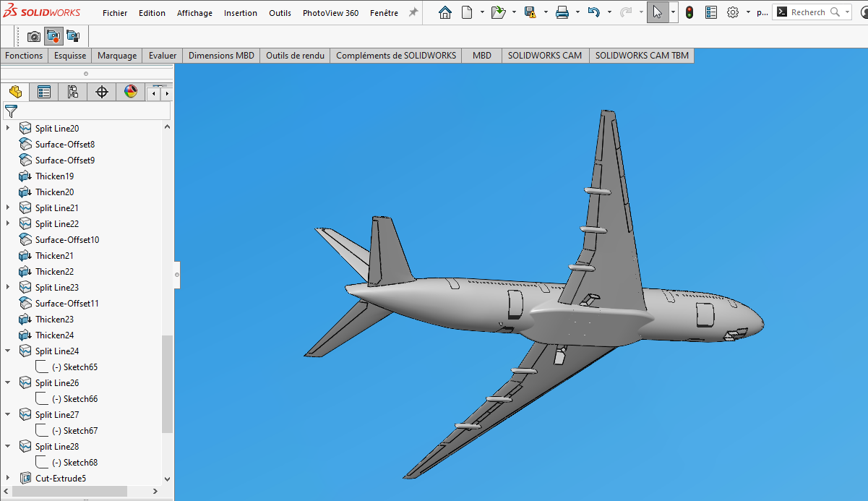The height and width of the screenshot is (501, 868).
Task: Activate the Select cursor tool
Action: [658, 12]
